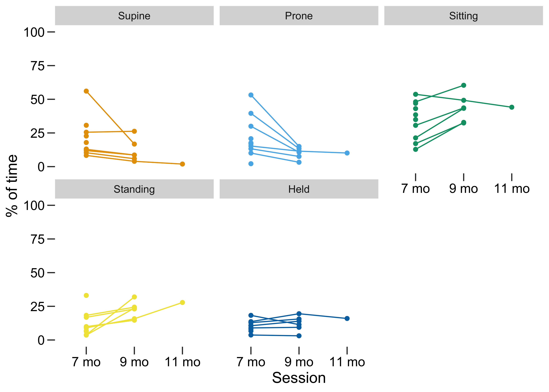
Task: Click the orange 11 mo point in Supine
Action: click(182, 164)
